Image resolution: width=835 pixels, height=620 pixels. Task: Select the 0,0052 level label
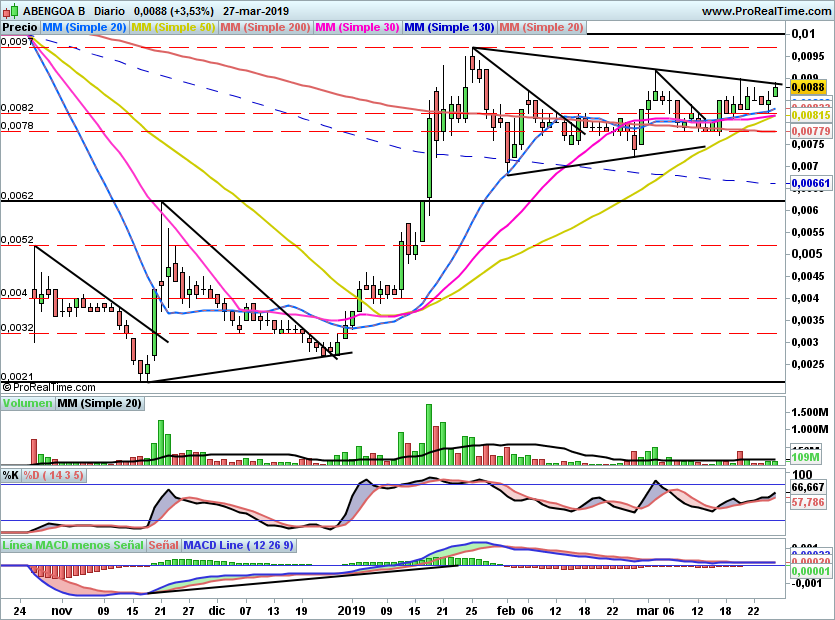[x=17, y=240]
